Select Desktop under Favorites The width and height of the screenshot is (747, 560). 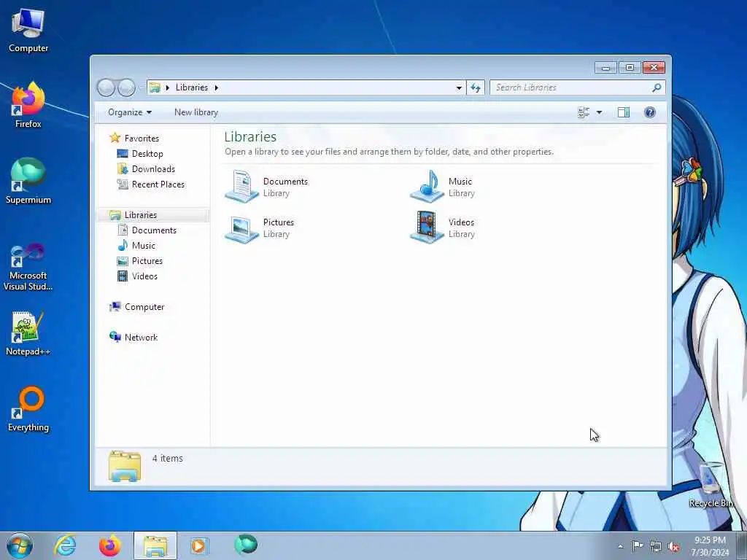click(147, 154)
